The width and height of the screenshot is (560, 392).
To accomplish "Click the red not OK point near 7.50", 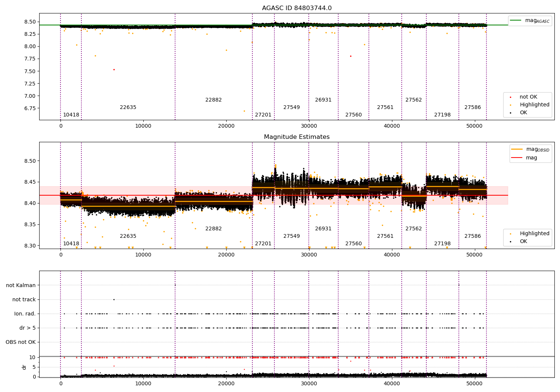I will pos(114,69).
